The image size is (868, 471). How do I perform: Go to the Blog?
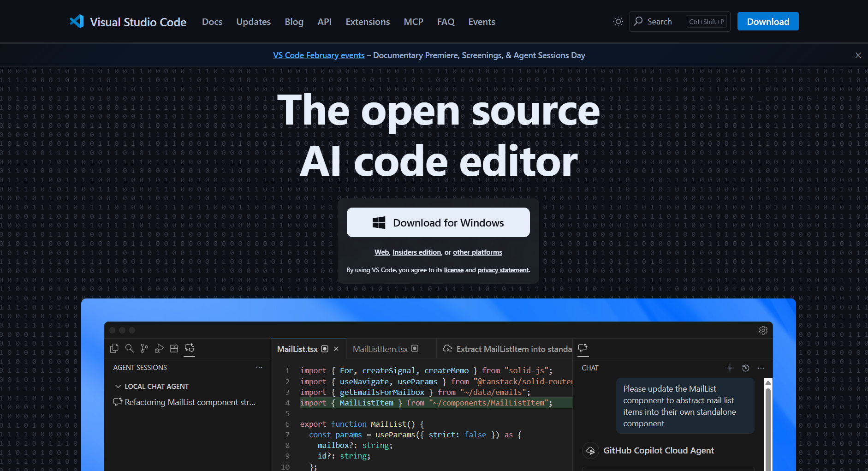pyautogui.click(x=294, y=22)
